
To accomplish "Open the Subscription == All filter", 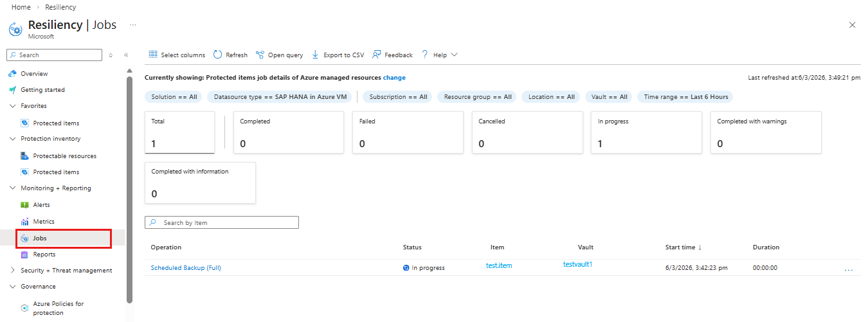I will (399, 97).
